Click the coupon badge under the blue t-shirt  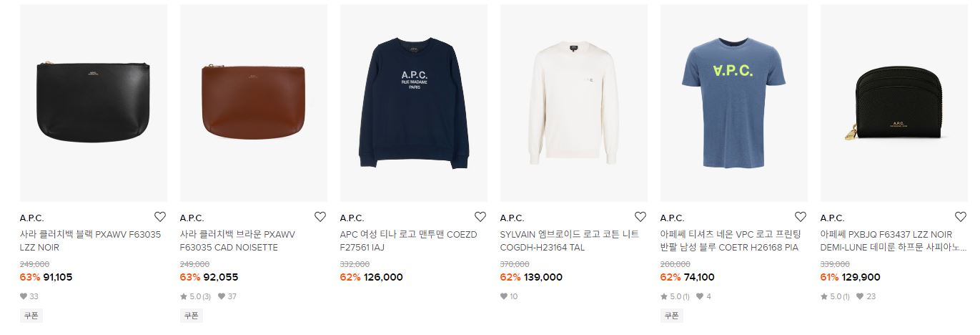672,315
